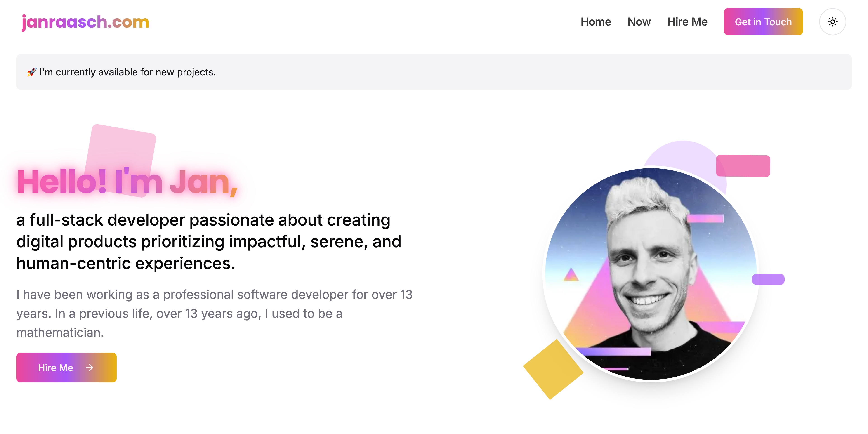Viewport: 868px width, 434px height.
Task: Click the sun icon in the top-right circle
Action: (x=832, y=21)
